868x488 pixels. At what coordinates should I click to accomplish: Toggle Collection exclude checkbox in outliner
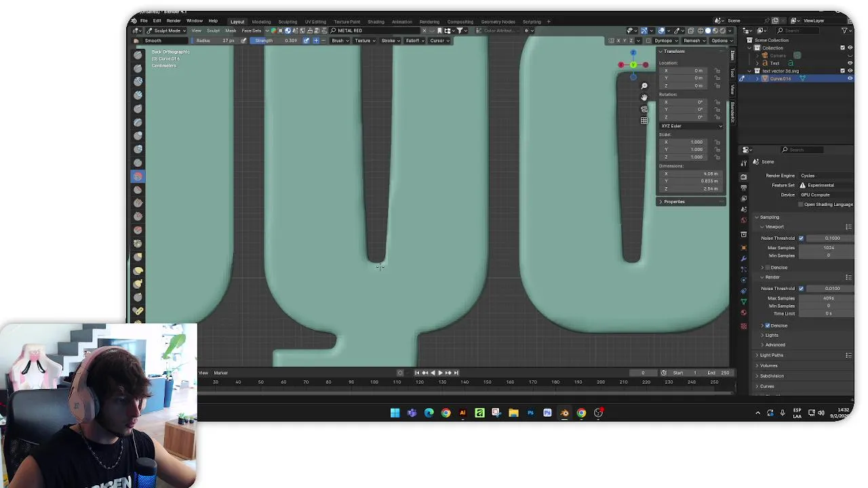(843, 48)
